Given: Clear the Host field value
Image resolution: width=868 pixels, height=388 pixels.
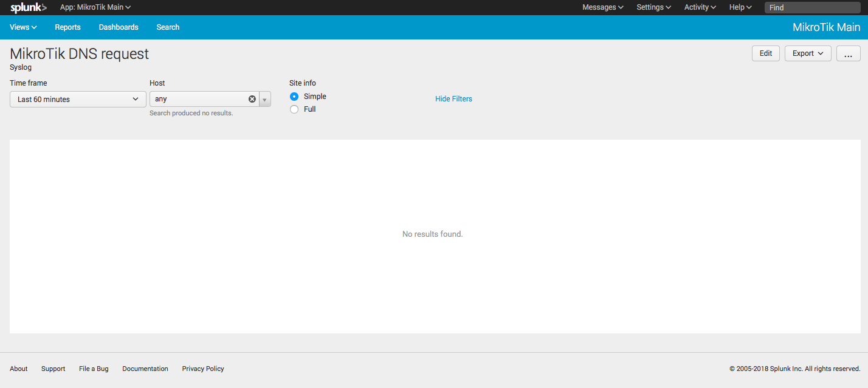Looking at the screenshot, I should 252,99.
